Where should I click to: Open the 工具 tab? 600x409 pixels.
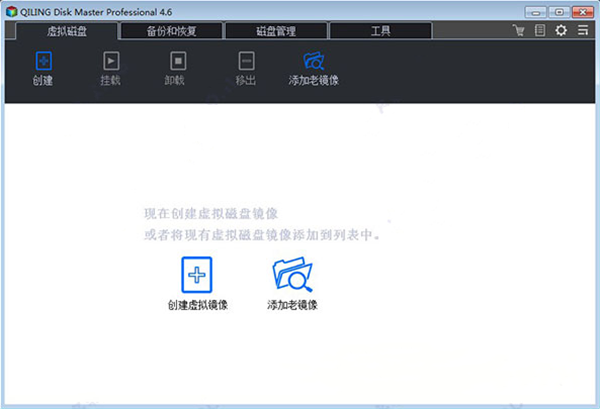380,31
